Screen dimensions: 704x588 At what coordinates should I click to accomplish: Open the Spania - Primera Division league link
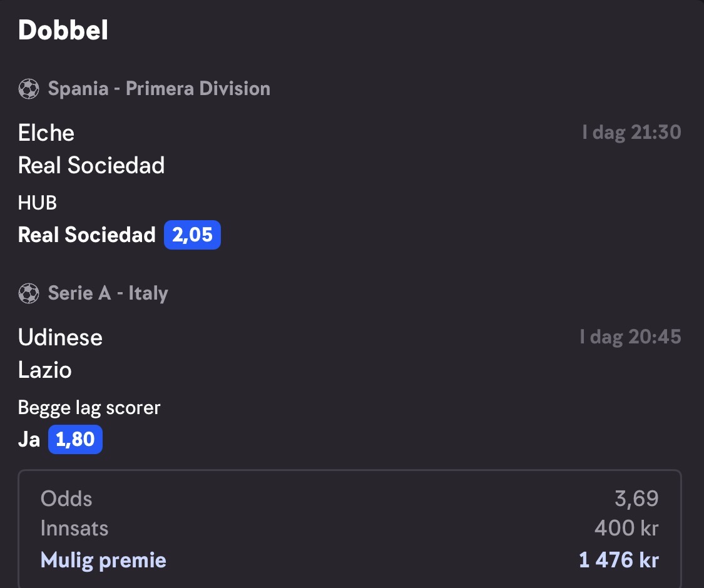click(x=159, y=88)
